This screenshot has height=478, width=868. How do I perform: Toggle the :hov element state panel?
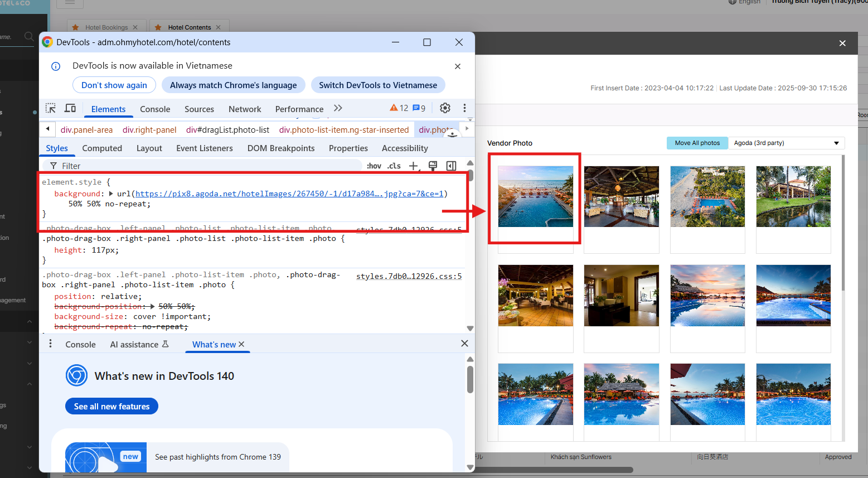click(374, 166)
